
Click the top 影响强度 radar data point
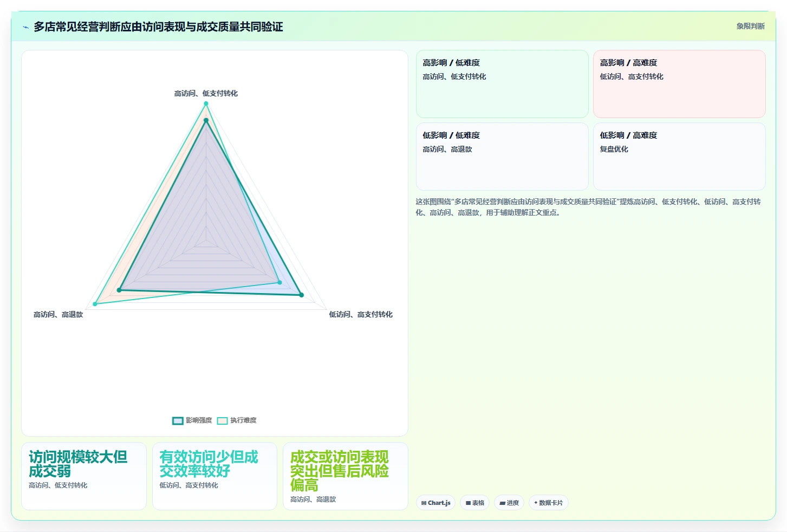[x=206, y=121]
